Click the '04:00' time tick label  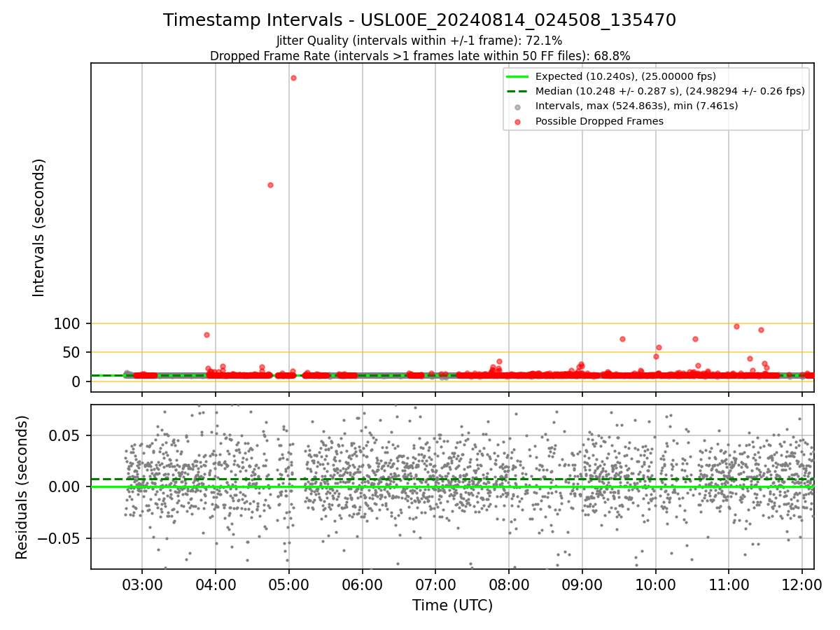(216, 584)
